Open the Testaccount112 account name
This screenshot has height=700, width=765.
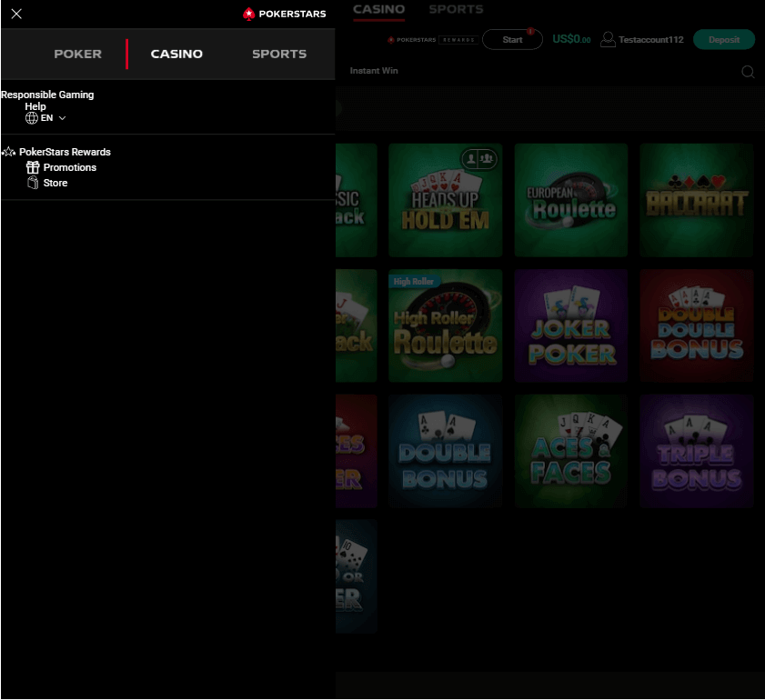(x=650, y=39)
